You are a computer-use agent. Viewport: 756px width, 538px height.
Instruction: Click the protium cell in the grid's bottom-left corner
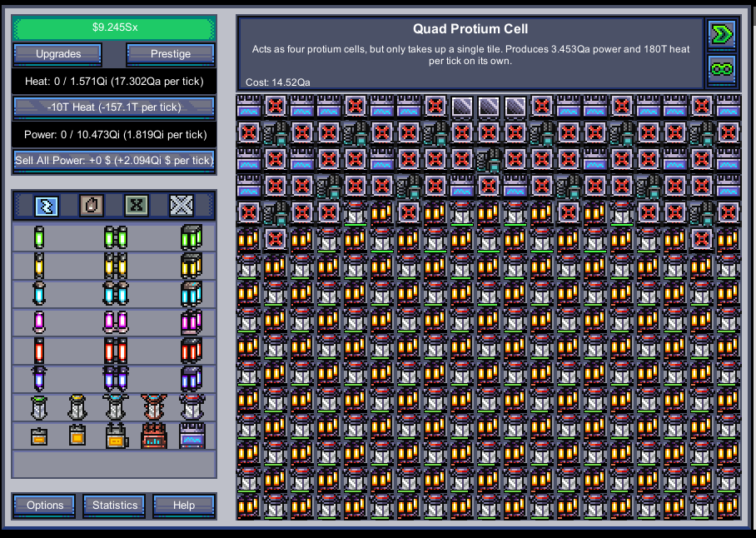pos(249,506)
